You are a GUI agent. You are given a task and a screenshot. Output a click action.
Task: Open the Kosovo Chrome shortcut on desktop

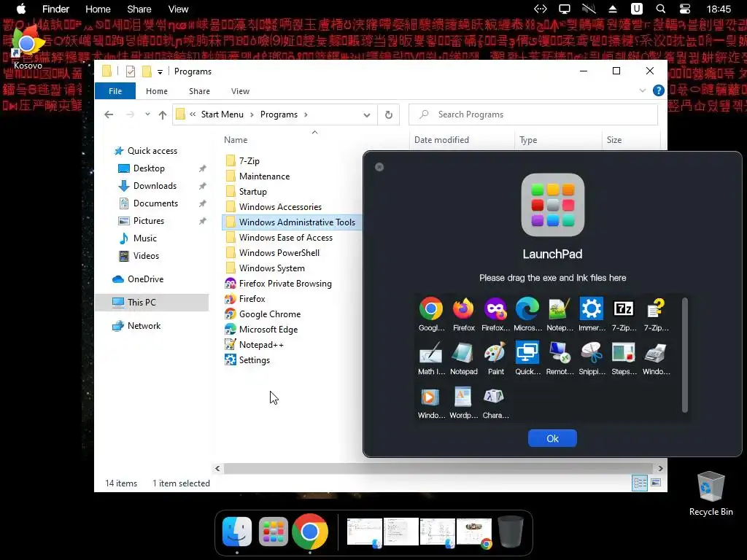tap(27, 46)
